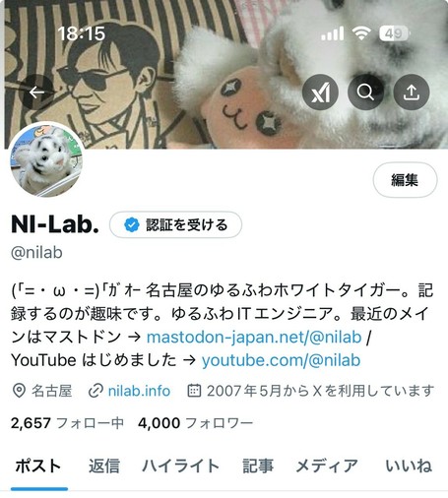Open the nilab.info website link
Viewport: 448px width, 498px height.
tap(139, 391)
